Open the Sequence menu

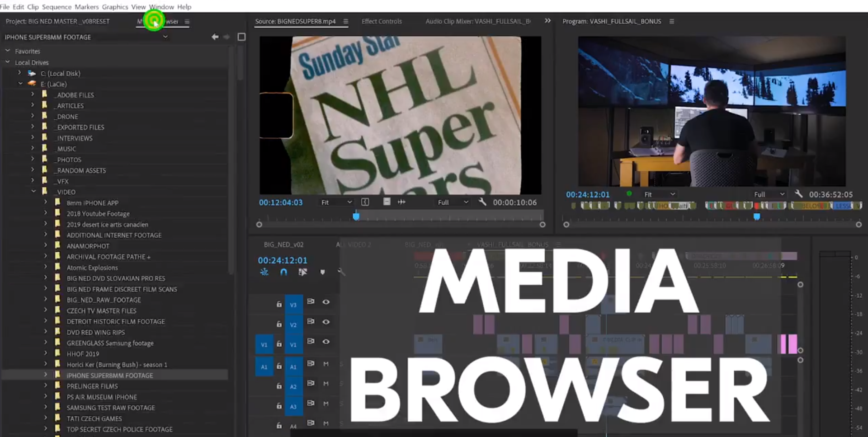[x=57, y=7]
